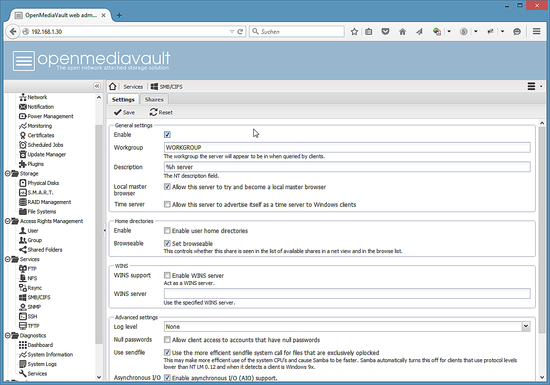
Task: Open Rsync service settings
Action: pos(31,288)
